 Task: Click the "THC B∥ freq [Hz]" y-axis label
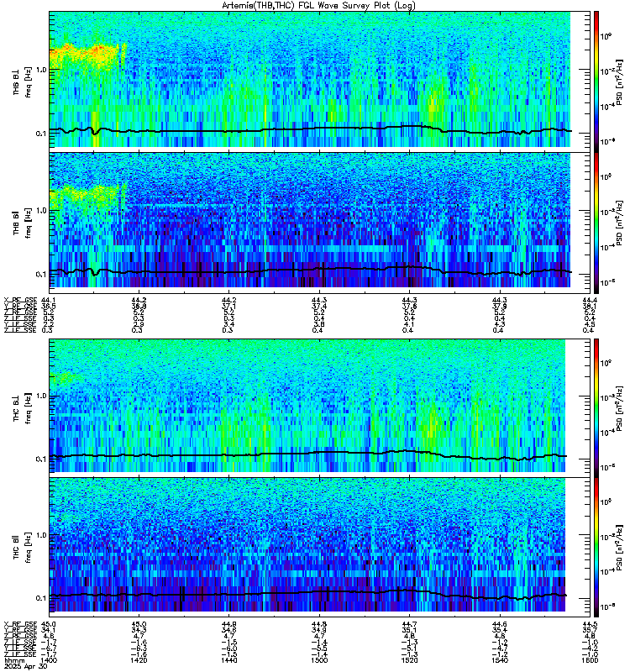pyautogui.click(x=22, y=548)
